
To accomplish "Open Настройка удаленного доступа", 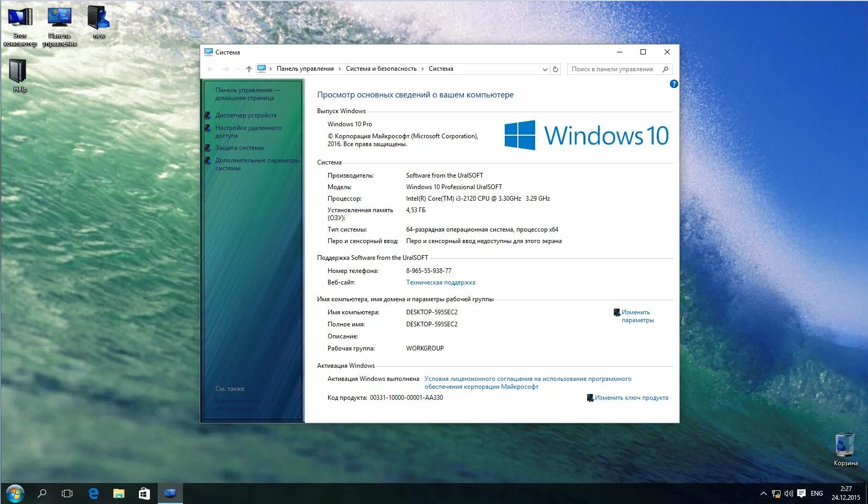I will pyautogui.click(x=248, y=132).
